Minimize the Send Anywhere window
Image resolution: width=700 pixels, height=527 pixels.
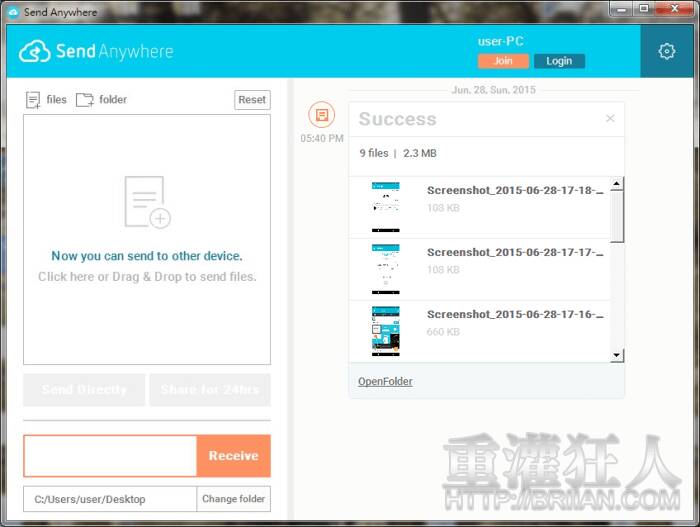click(x=621, y=8)
